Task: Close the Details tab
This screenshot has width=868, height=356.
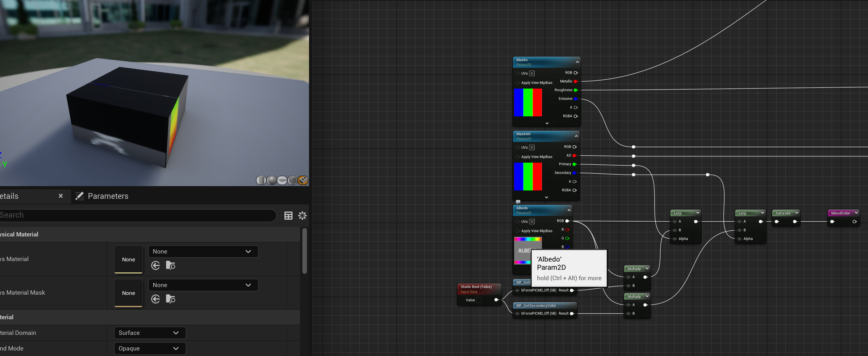Action: (61, 196)
